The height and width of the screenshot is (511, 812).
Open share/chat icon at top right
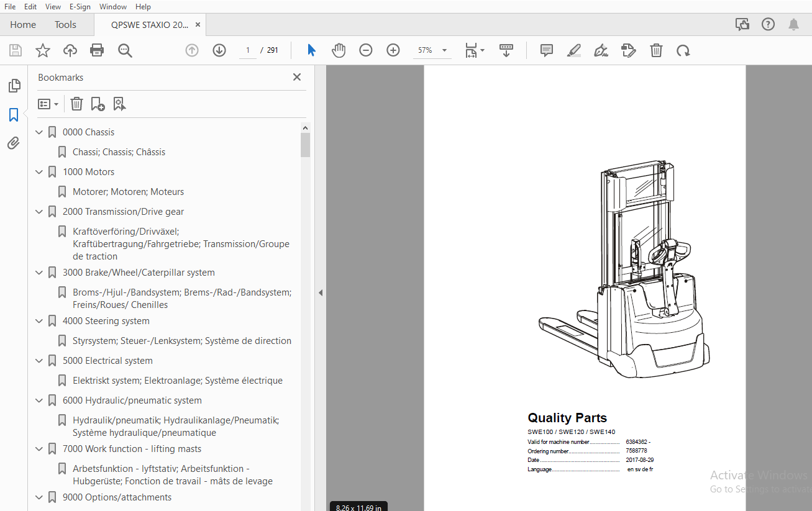pos(742,24)
